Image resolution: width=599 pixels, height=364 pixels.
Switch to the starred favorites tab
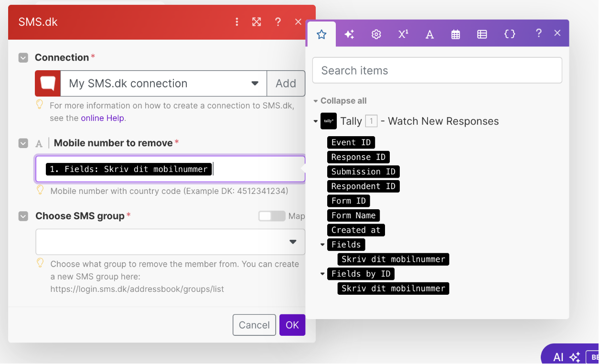[321, 34]
